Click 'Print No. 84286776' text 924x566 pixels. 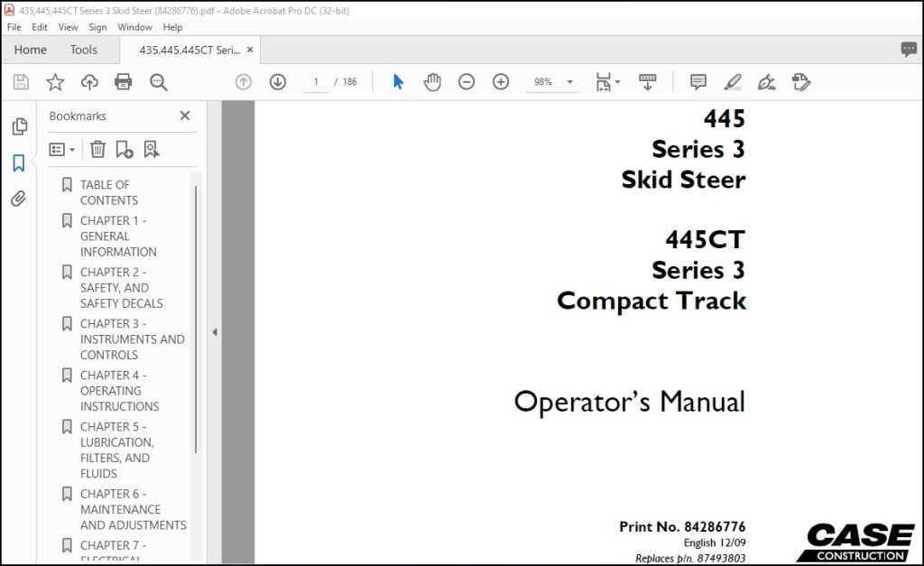tap(682, 526)
